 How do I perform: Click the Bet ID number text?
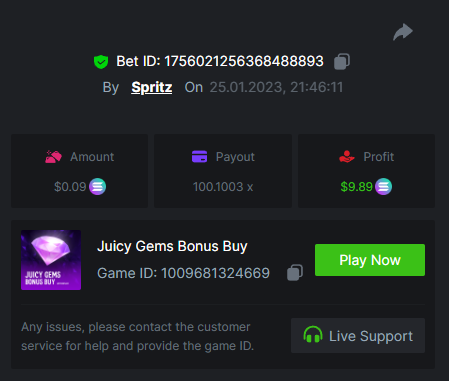point(244,61)
